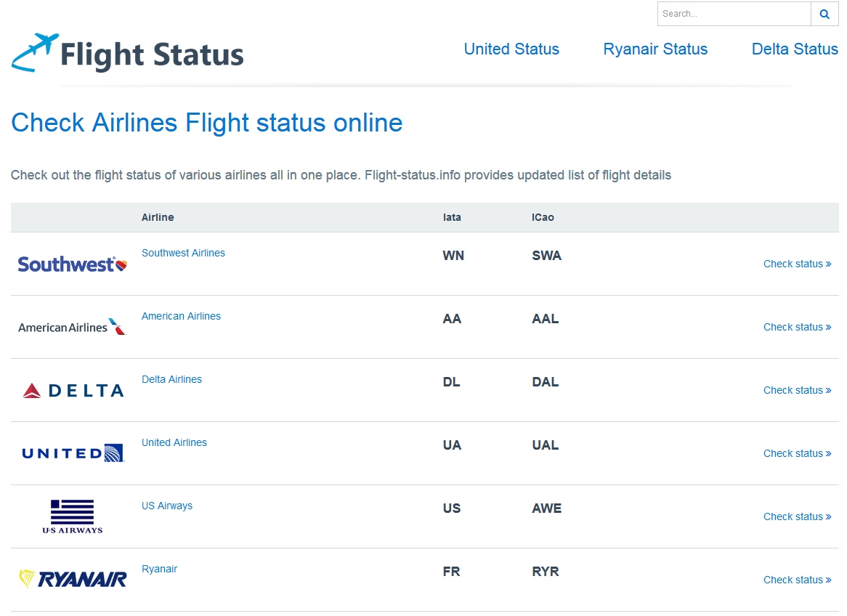
Task: Open the Delta Status menu item
Action: [x=795, y=49]
